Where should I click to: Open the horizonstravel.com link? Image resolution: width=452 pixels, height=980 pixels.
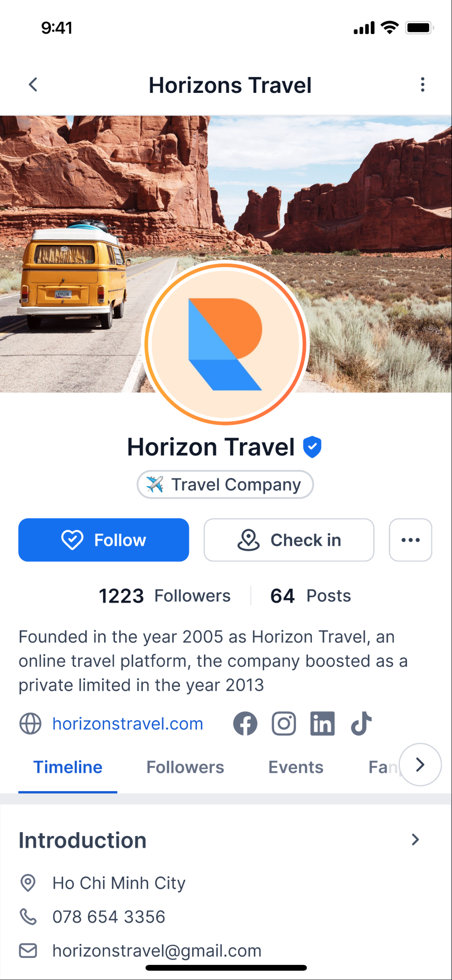pyautogui.click(x=128, y=723)
